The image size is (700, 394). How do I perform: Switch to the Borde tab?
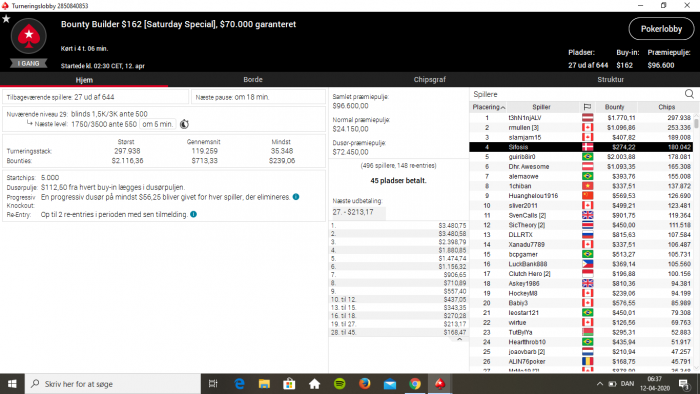[x=253, y=79]
